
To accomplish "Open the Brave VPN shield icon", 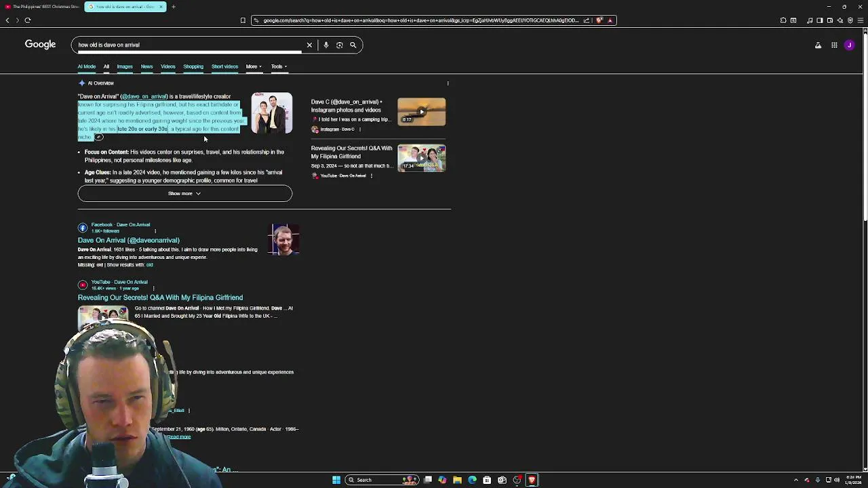I will (x=850, y=20).
